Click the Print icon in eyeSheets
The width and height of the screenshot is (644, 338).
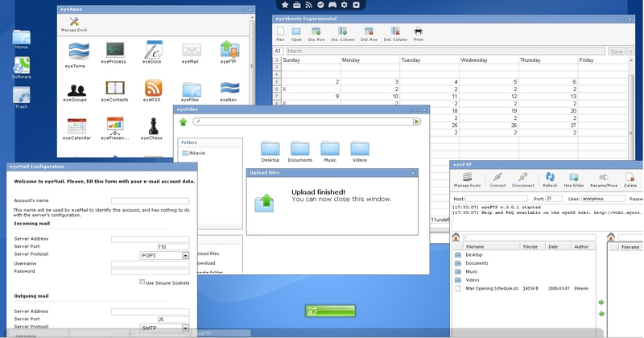click(419, 31)
